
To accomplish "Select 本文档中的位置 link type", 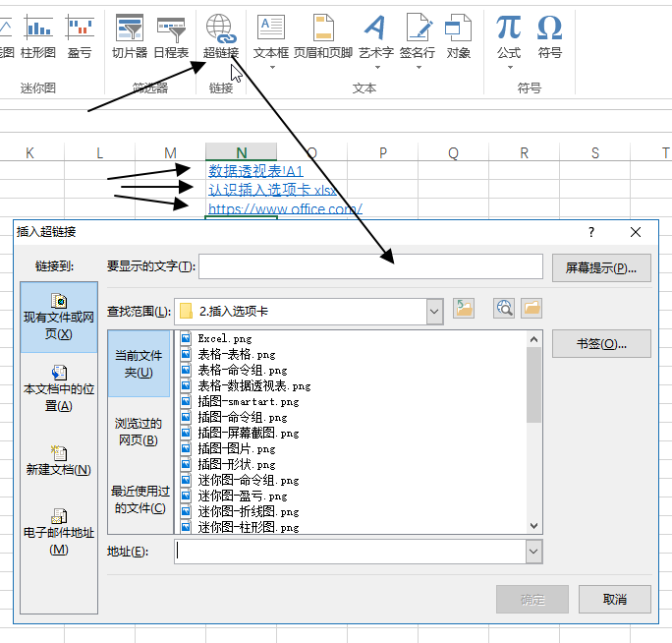I will (59, 387).
